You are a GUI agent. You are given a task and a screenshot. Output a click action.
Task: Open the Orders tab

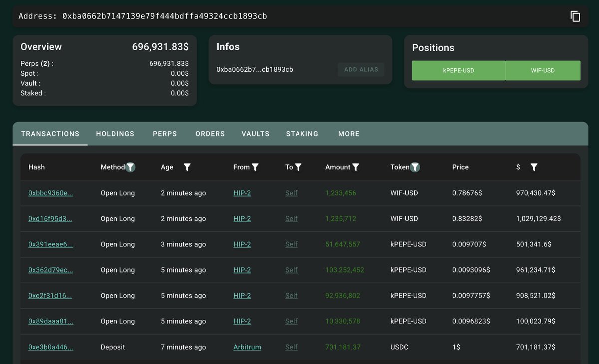[210, 134]
